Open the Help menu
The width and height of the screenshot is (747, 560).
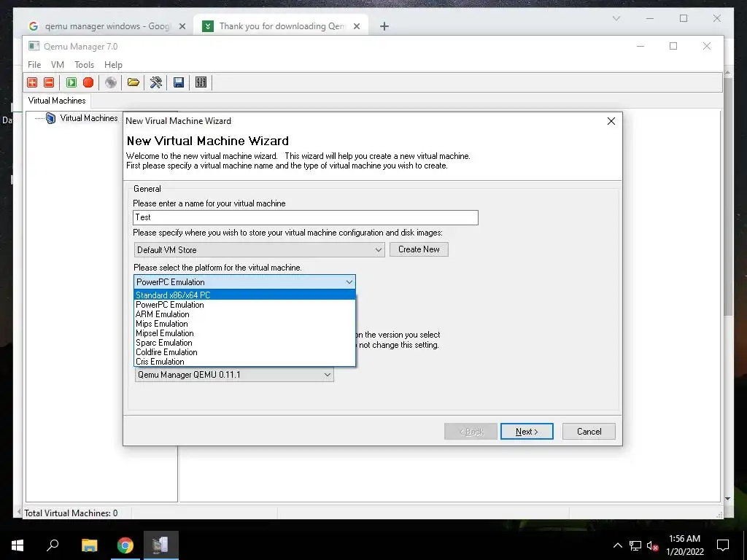[113, 65]
